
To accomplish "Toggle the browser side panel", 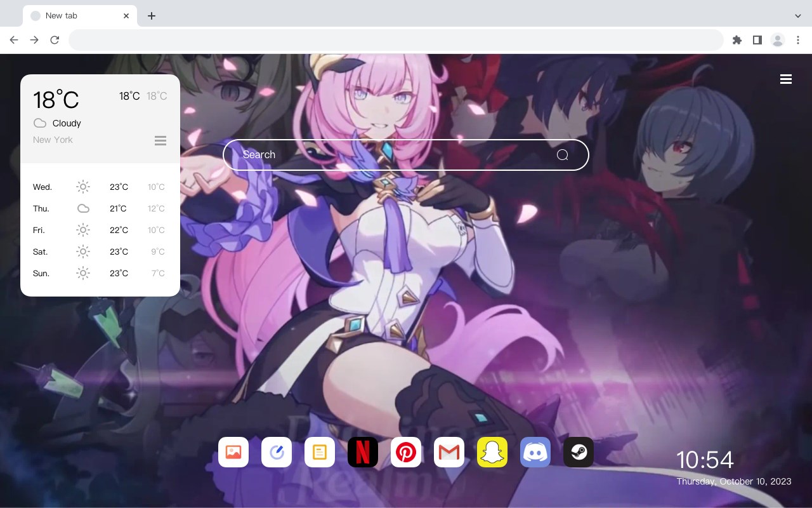I will coord(757,40).
